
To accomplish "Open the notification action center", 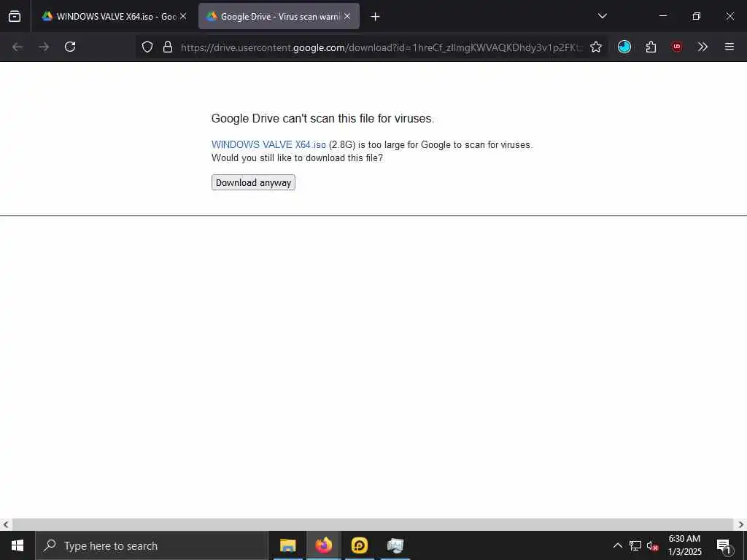I will click(724, 545).
